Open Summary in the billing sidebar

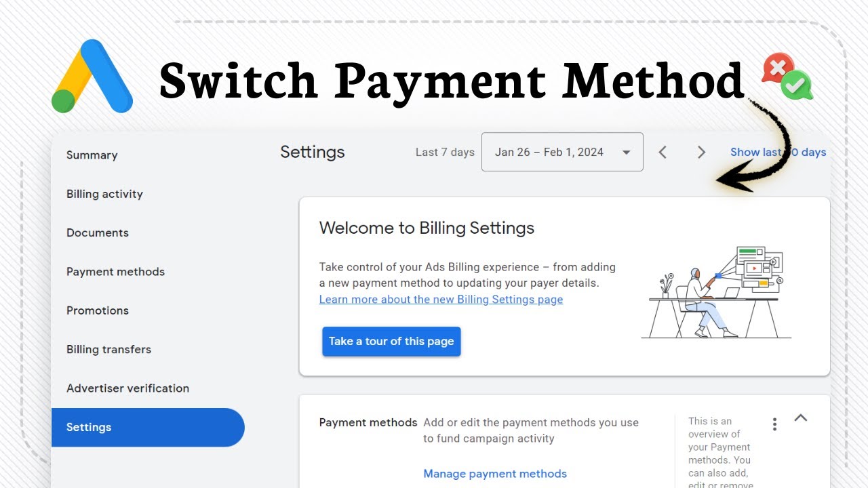click(x=92, y=155)
